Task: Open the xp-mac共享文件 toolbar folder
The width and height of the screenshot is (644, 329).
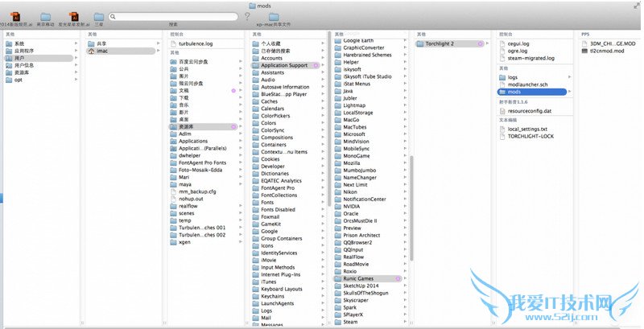Action: (274, 17)
